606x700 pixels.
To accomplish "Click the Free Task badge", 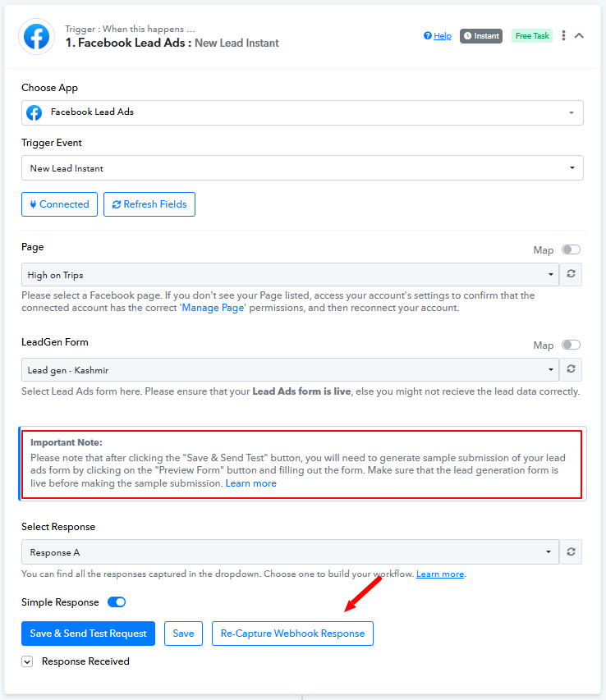I will pyautogui.click(x=532, y=36).
